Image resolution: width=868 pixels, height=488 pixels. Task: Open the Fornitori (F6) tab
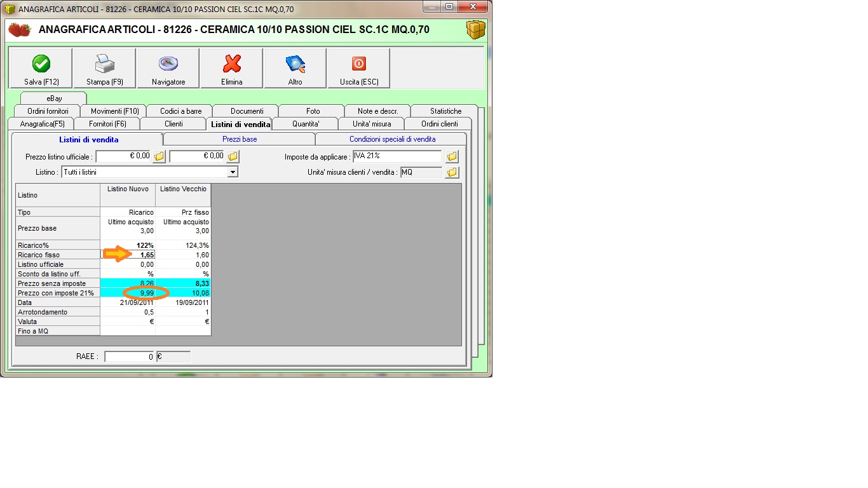(108, 124)
